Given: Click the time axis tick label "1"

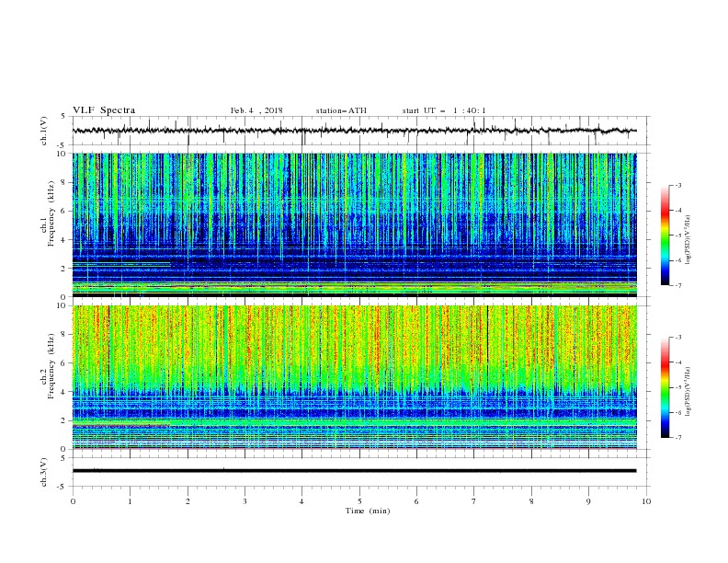Looking at the screenshot, I should (x=130, y=501).
